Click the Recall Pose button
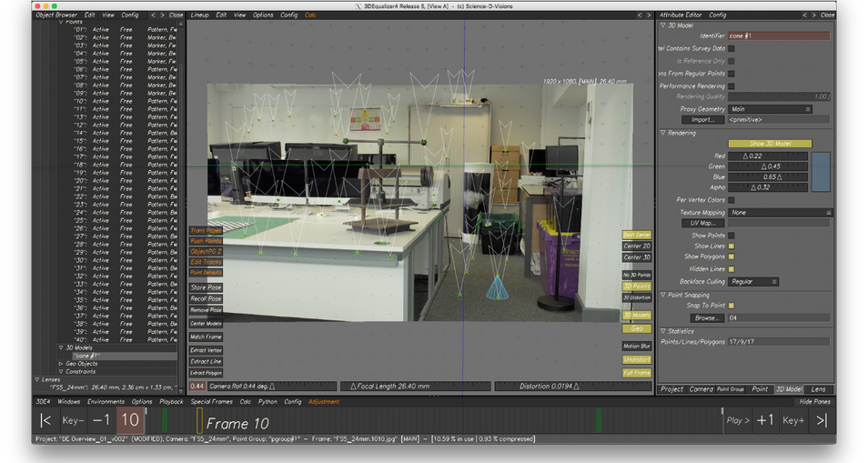868x463 pixels. point(206,298)
